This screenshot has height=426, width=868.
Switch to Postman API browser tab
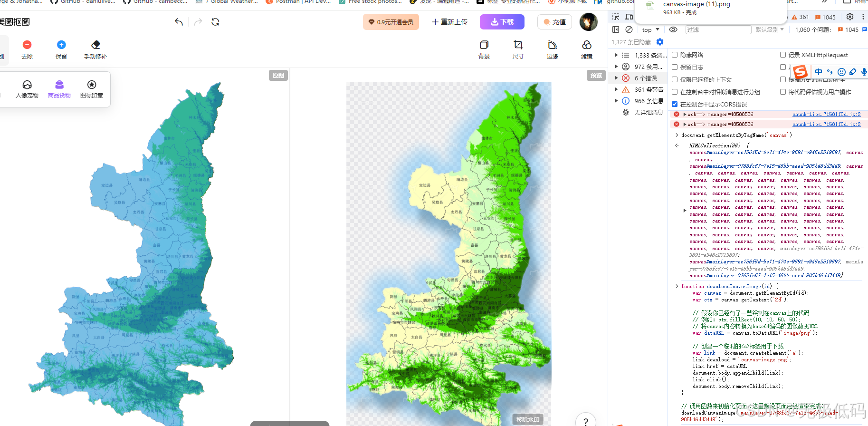tap(299, 2)
